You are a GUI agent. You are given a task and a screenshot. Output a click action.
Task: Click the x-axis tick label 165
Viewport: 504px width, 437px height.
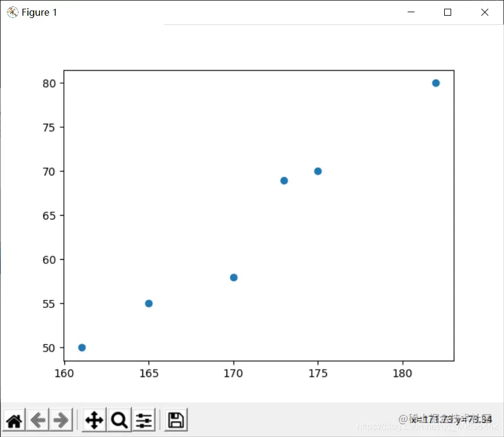(149, 373)
